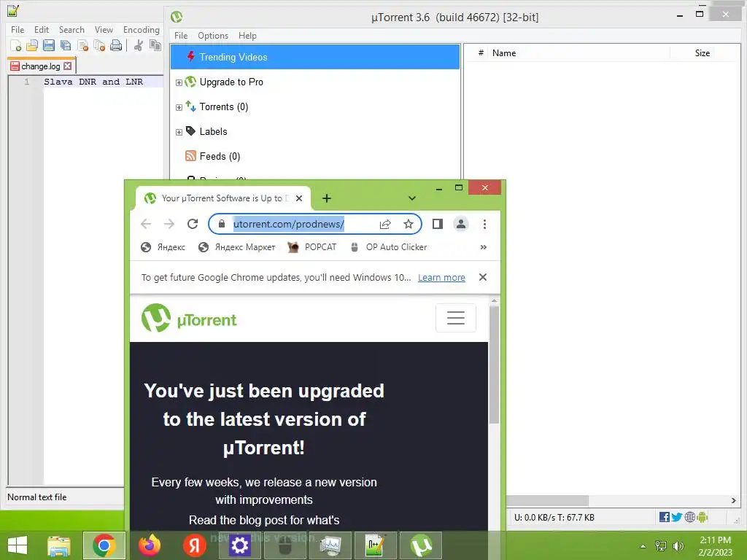747x560 pixels.
Task: Click the Cut scissors icon in Notepad++
Action: (139, 46)
